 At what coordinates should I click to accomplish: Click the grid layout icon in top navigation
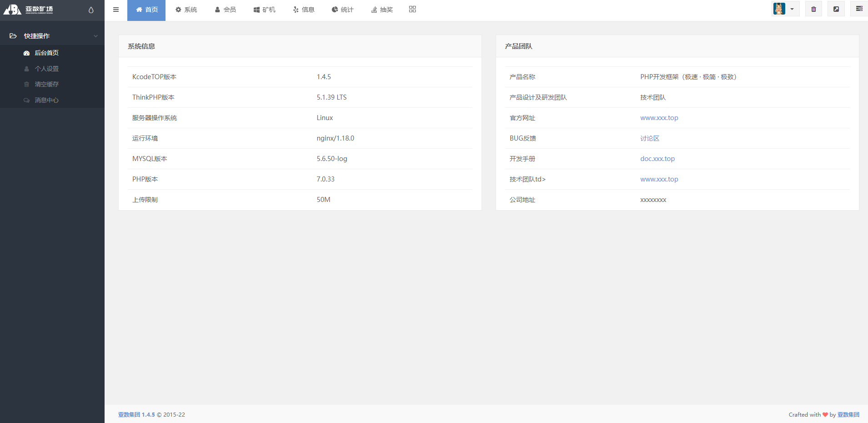[412, 9]
